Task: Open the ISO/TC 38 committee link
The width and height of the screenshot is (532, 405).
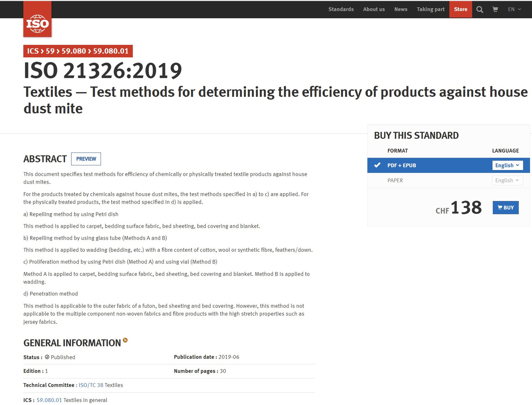Action: (91, 385)
